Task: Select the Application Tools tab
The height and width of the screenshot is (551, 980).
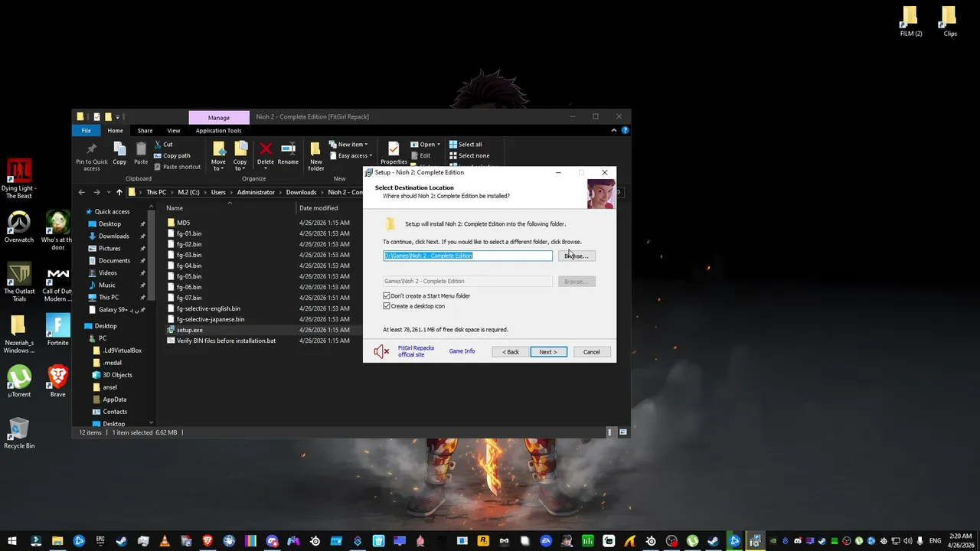Action: pyautogui.click(x=218, y=130)
